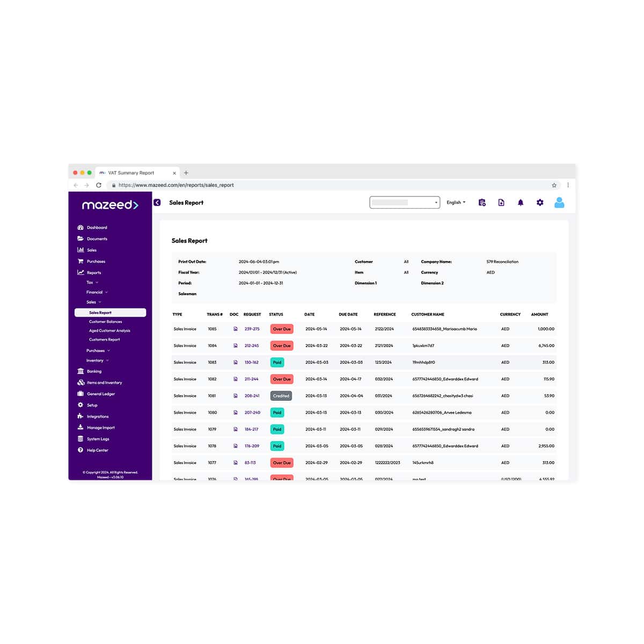Screen dimensions: 644x644
Task: Click the user profile avatar icon
Action: pyautogui.click(x=559, y=203)
